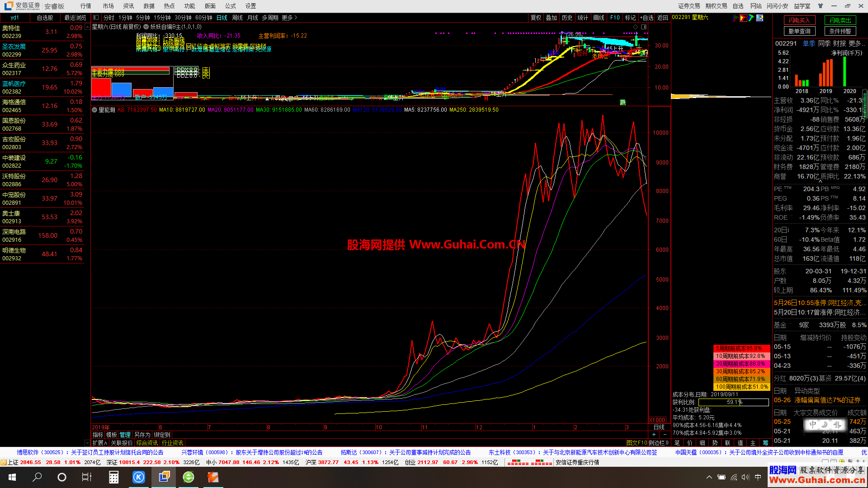868x488 pixels.
Task: Open Windows Start menu
Action: (12, 477)
